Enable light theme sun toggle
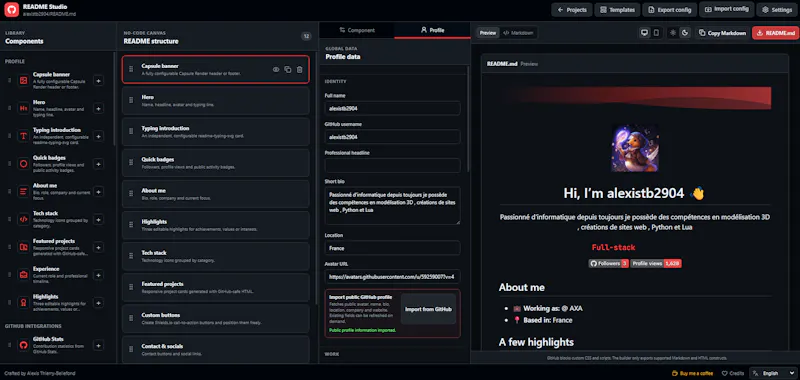The width and height of the screenshot is (800, 380). (673, 33)
